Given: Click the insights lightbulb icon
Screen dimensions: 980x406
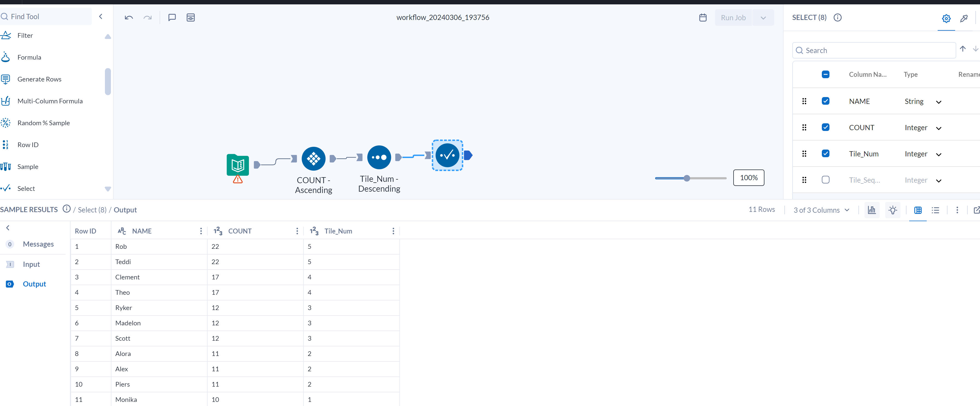Looking at the screenshot, I should 893,210.
